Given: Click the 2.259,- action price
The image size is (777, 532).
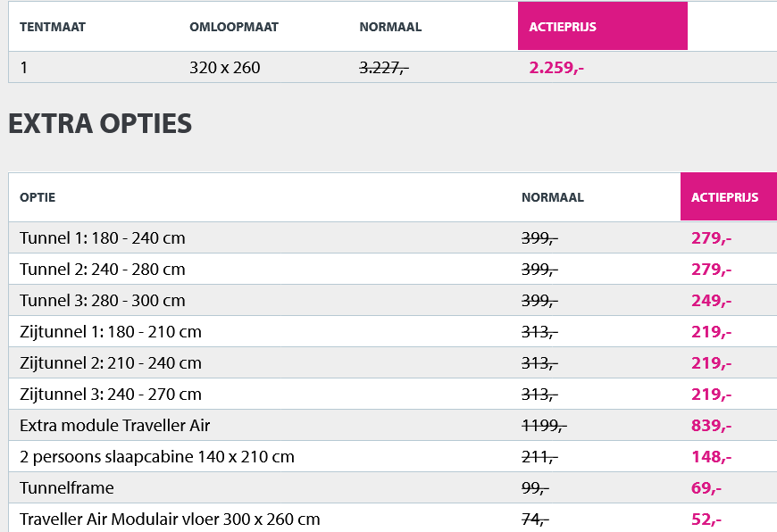Looking at the screenshot, I should pos(556,67).
